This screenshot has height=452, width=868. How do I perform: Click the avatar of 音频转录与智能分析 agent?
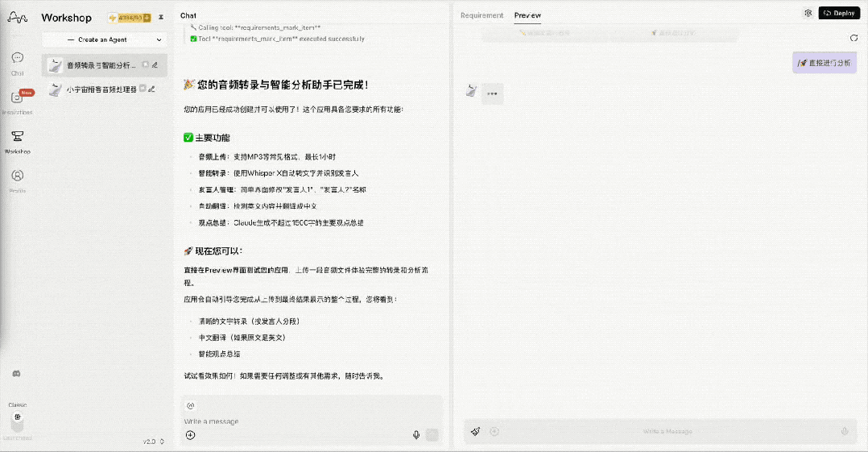[55, 65]
